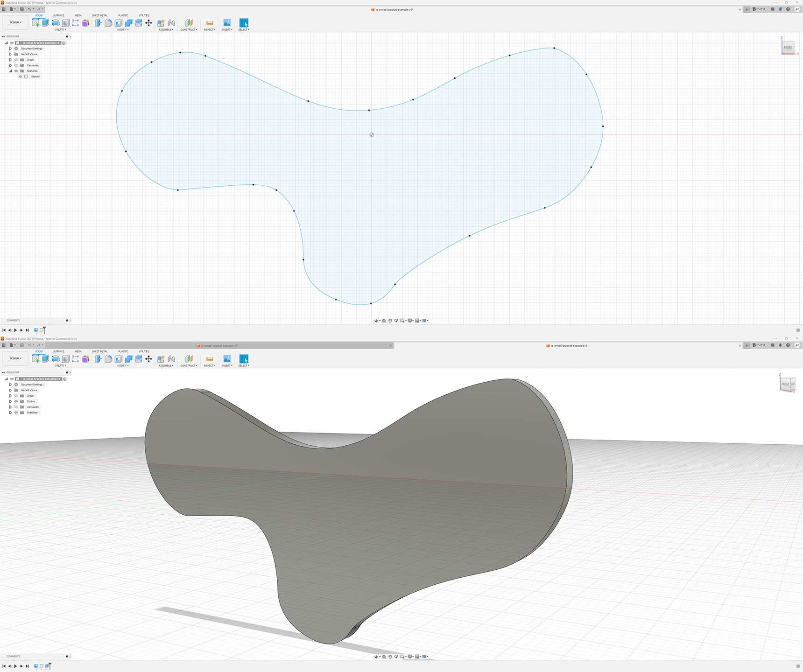Image resolution: width=803 pixels, height=672 pixels.
Task: Click the Fillet icon in top window toolbar
Action: (108, 23)
